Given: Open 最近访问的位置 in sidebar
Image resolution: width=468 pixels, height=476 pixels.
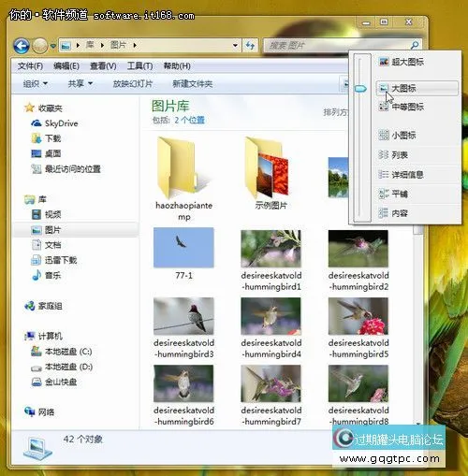Looking at the screenshot, I should [66, 169].
